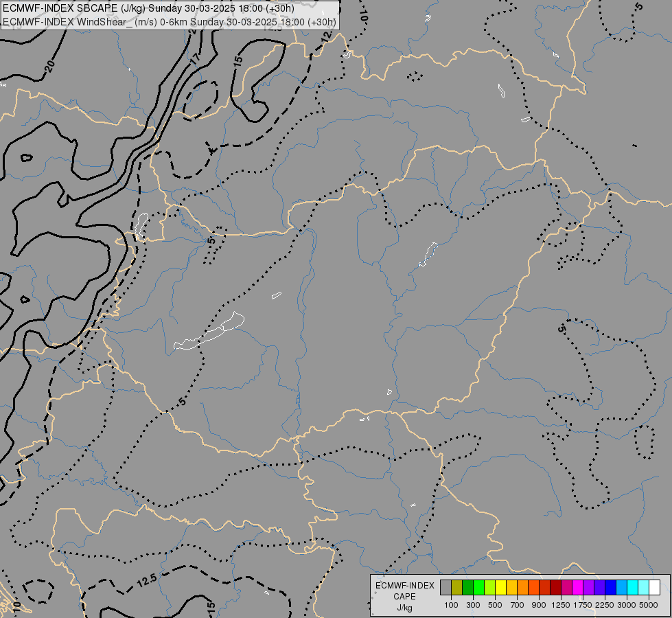
Task: Click the legend value 700
Action: click(518, 605)
